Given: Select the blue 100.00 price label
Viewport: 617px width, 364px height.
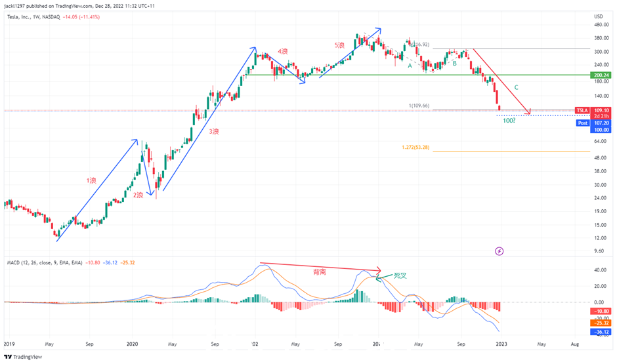Looking at the screenshot, I should 601,130.
